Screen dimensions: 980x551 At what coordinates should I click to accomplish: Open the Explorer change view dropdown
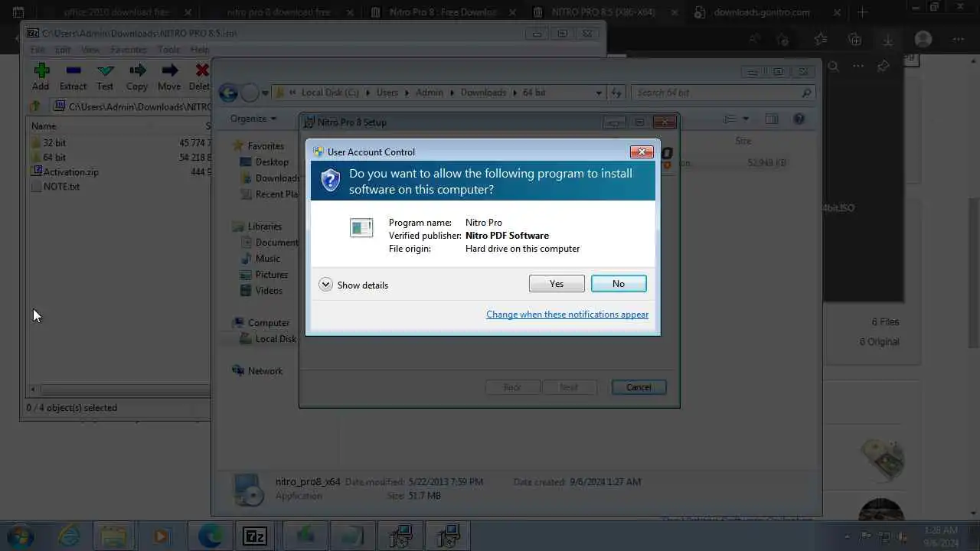(746, 119)
